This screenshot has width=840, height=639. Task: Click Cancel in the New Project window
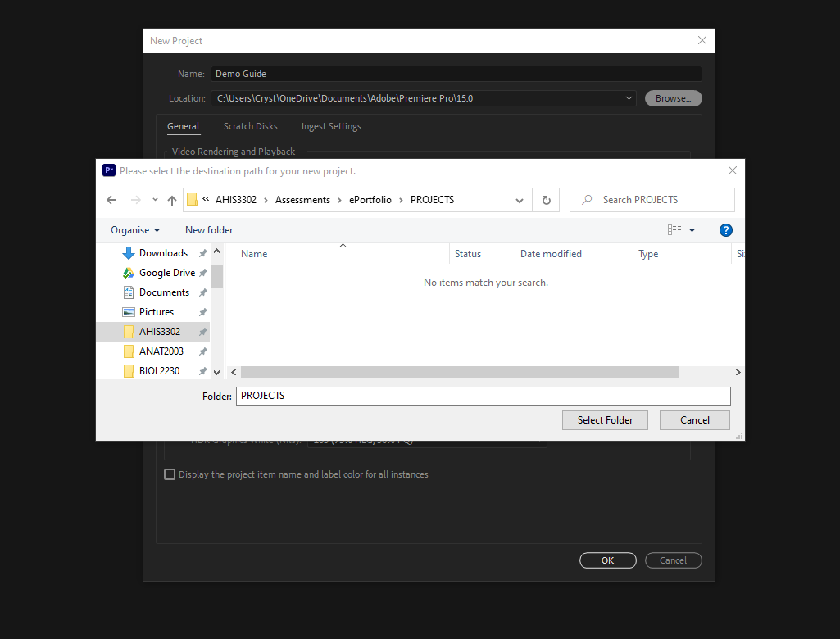[674, 560]
